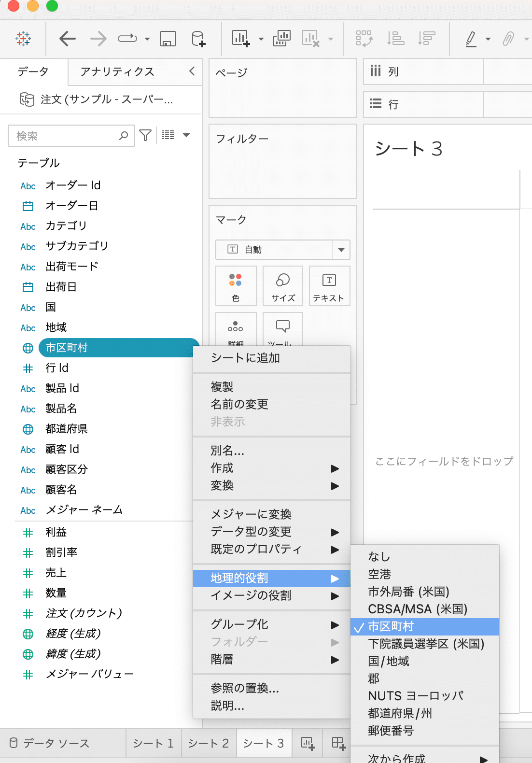Switch to the アナリティクス tab
Image resolution: width=532 pixels, height=763 pixels.
[117, 72]
